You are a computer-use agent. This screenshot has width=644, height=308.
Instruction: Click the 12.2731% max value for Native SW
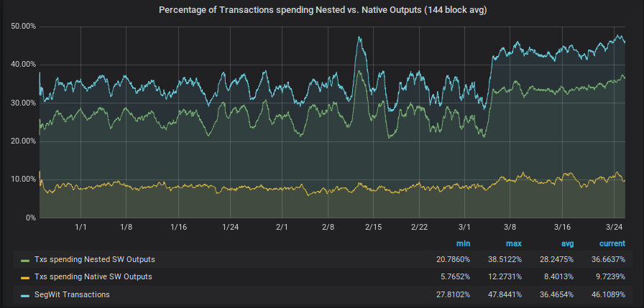tap(505, 277)
